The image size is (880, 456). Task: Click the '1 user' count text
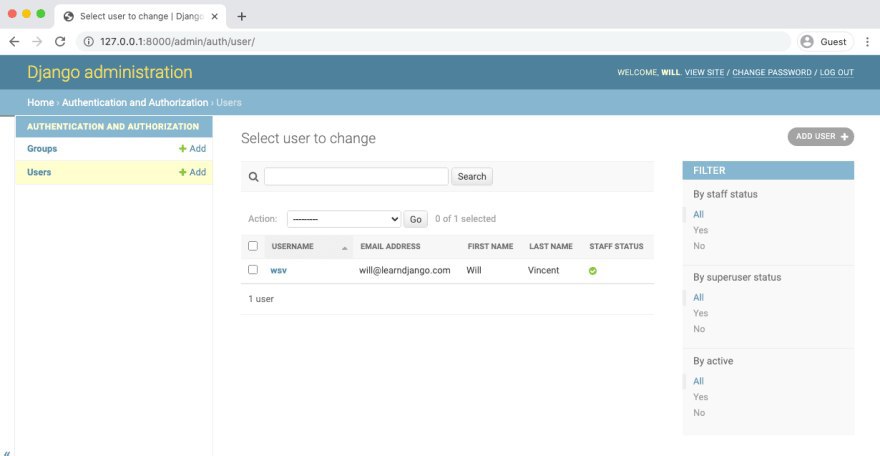coord(261,299)
